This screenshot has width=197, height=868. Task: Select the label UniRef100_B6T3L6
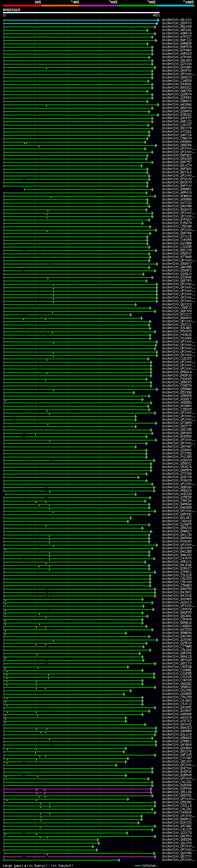(177, 172)
